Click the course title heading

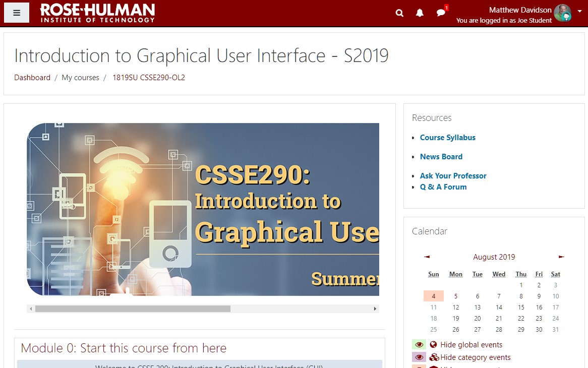(x=201, y=56)
